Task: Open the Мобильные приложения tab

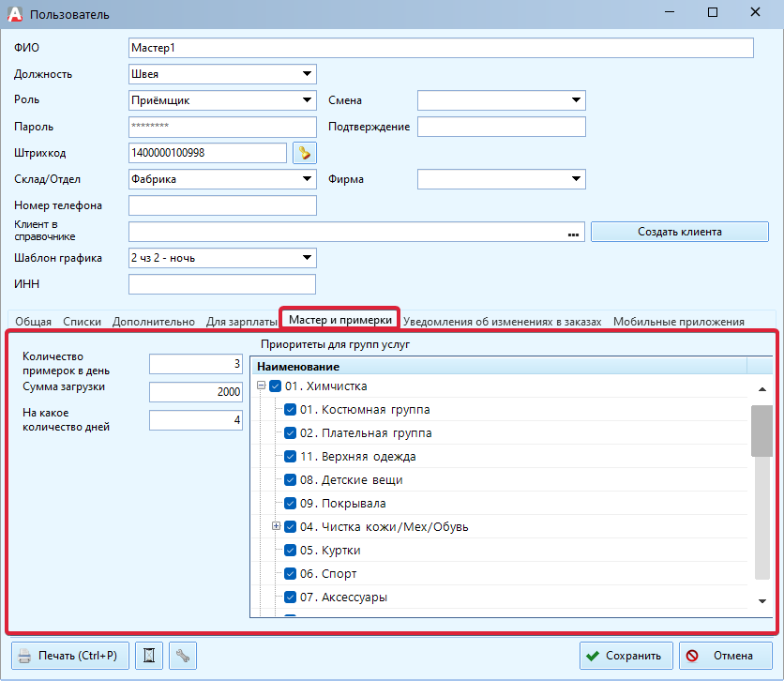Action: point(678,322)
